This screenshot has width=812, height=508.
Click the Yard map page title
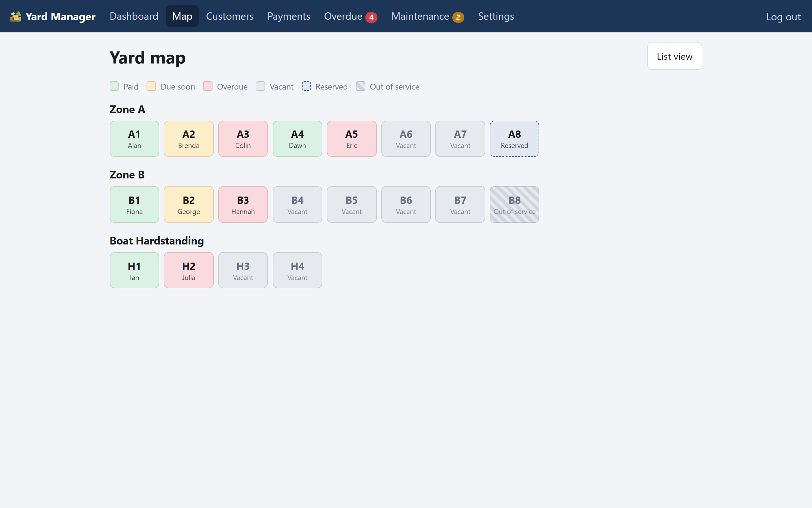tap(147, 57)
